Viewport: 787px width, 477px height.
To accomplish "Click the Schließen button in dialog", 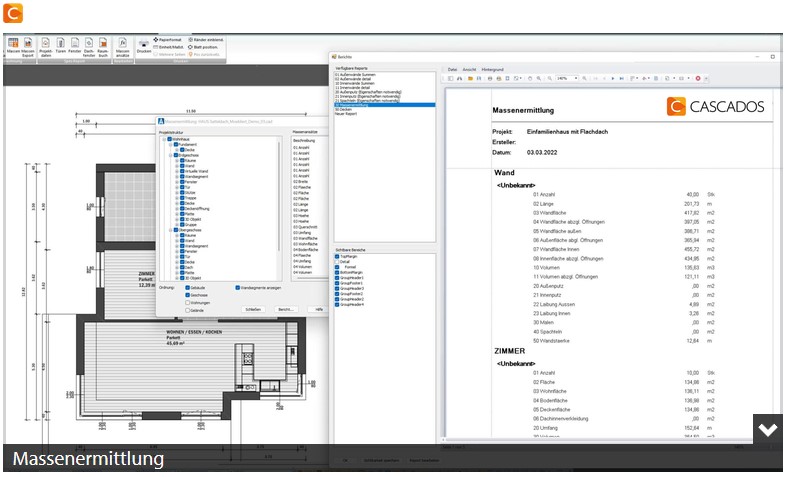I will (x=253, y=310).
